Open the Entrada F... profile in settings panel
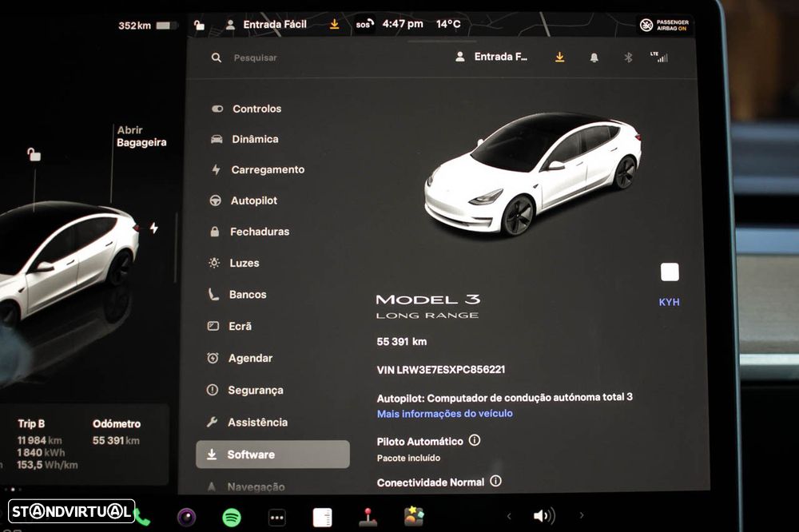 [x=491, y=57]
